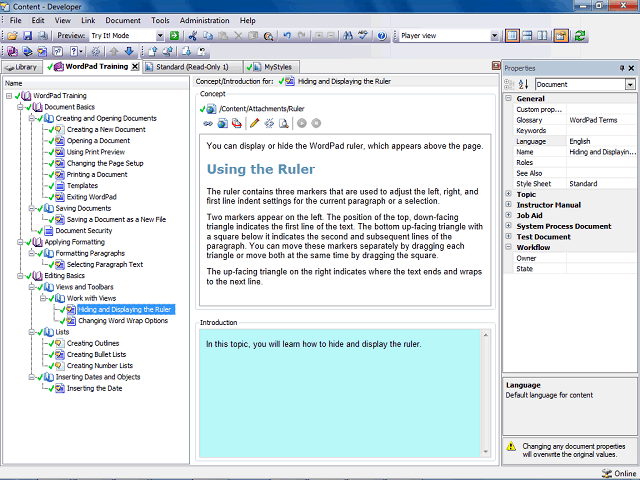The height and width of the screenshot is (480, 640).
Task: Expand the Job Aid property group
Action: coord(509,216)
